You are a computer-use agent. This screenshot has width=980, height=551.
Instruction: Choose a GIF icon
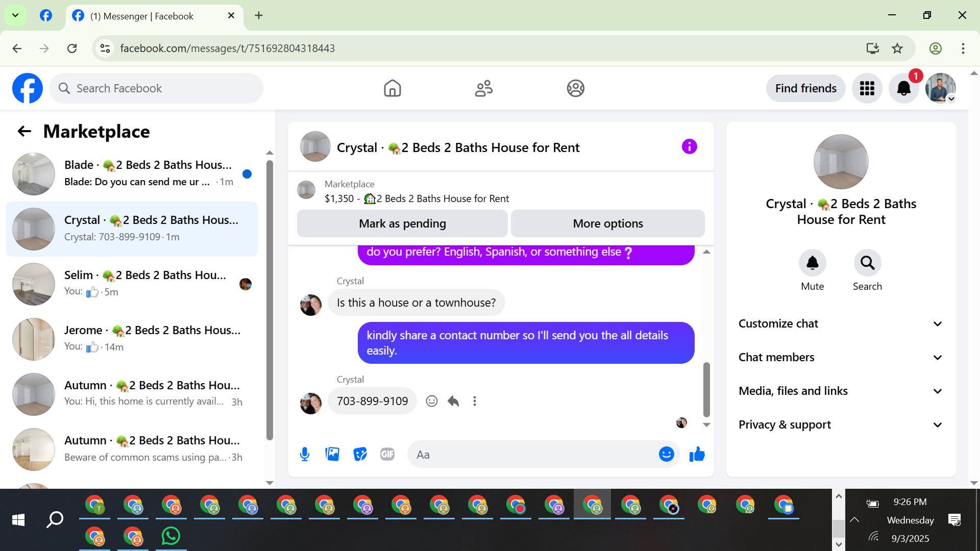387,454
